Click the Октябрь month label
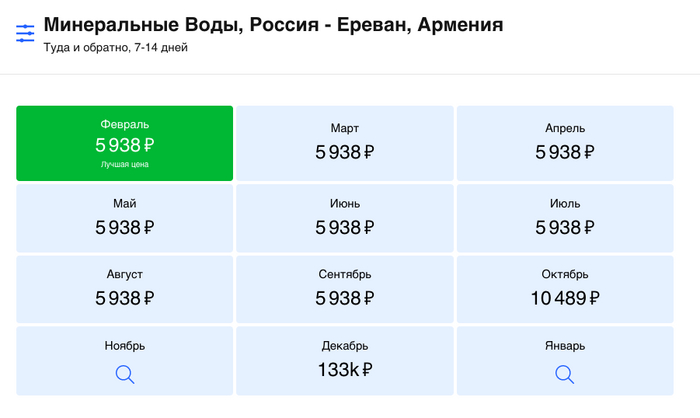700x418 pixels. point(565,274)
